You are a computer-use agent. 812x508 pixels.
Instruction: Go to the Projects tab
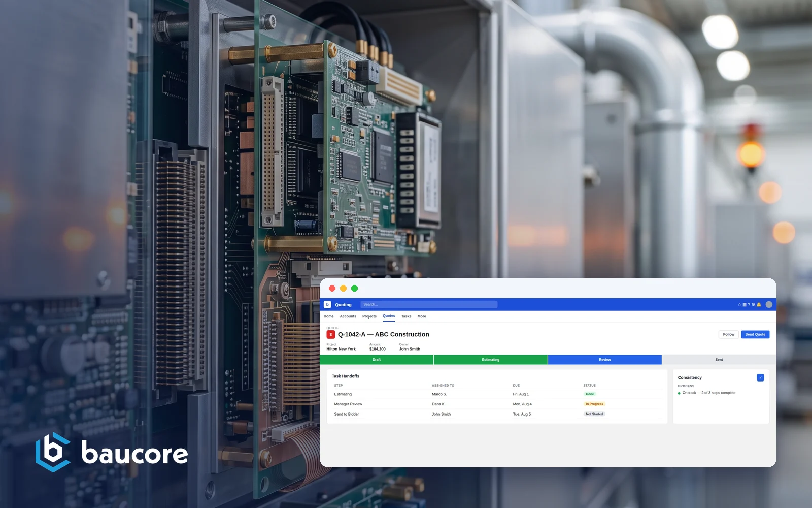[369, 316]
